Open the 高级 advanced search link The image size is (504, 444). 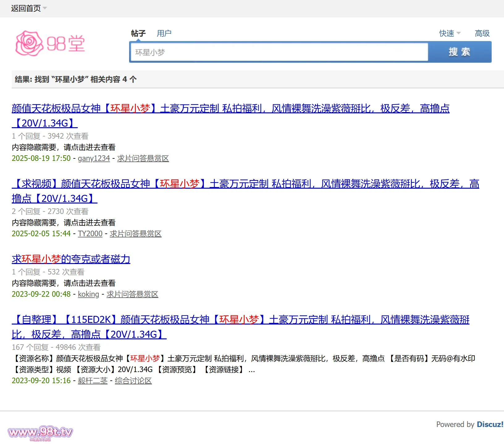pyautogui.click(x=482, y=33)
